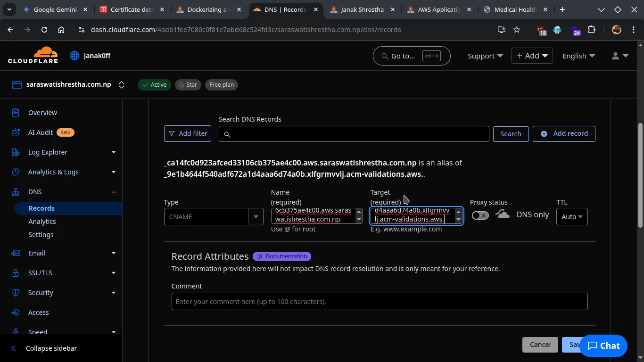The image size is (644, 362).
Task: Click the Cloudflare logo
Action: 33,55
